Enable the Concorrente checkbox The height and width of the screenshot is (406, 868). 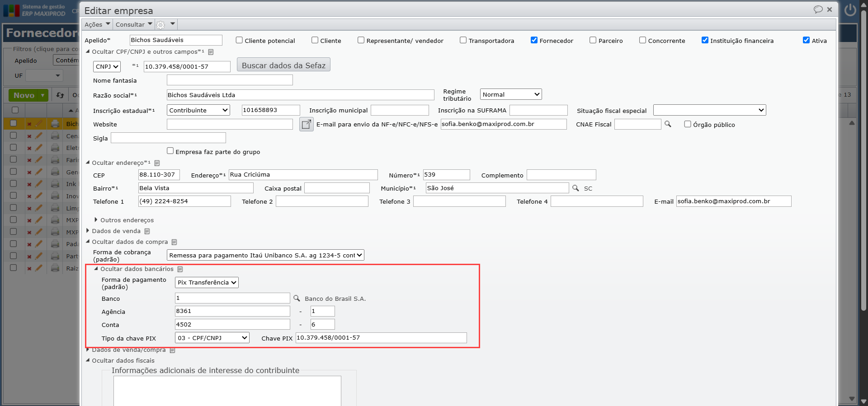click(642, 40)
